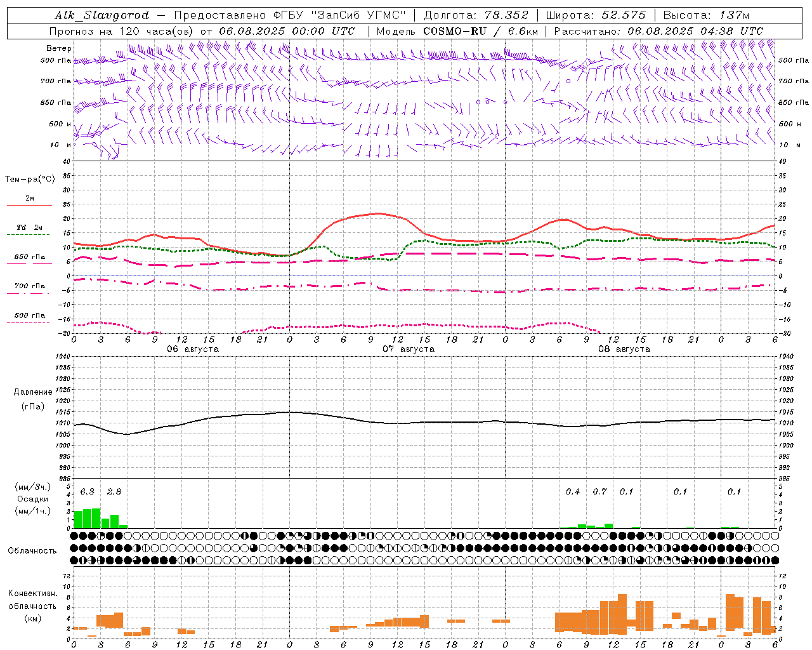The image size is (812, 650).
Task: Click the (мм/3ч.) precipitation unit label
Action: pyautogui.click(x=32, y=487)
